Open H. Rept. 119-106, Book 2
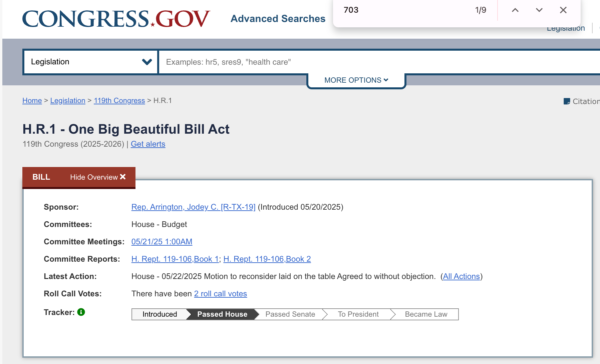The height and width of the screenshot is (364, 600). coord(267,259)
